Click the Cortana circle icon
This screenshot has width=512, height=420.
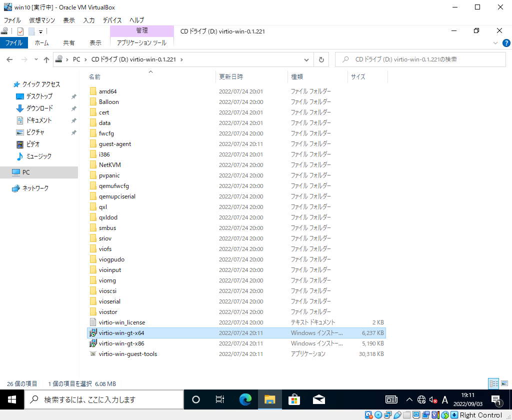tap(196, 399)
